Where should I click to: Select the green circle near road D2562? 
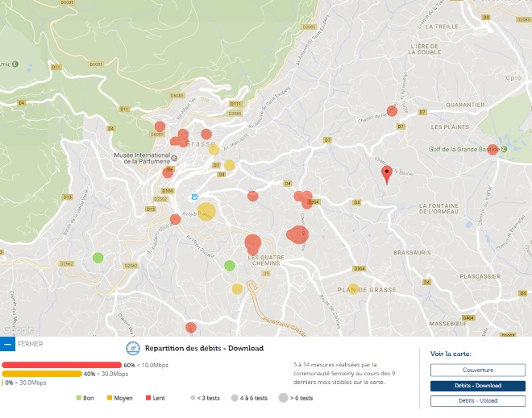tap(98, 258)
